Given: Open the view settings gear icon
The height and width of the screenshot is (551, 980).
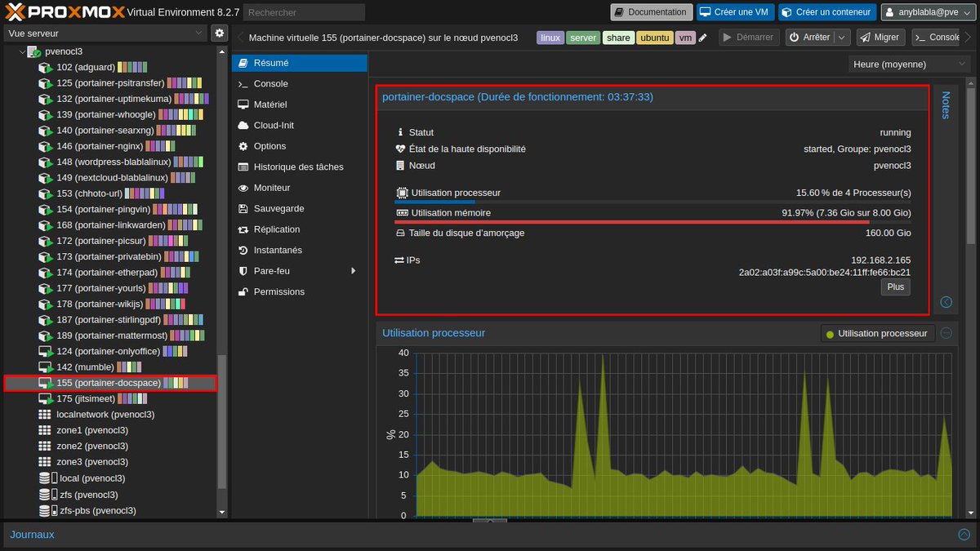Looking at the screenshot, I should 219,33.
